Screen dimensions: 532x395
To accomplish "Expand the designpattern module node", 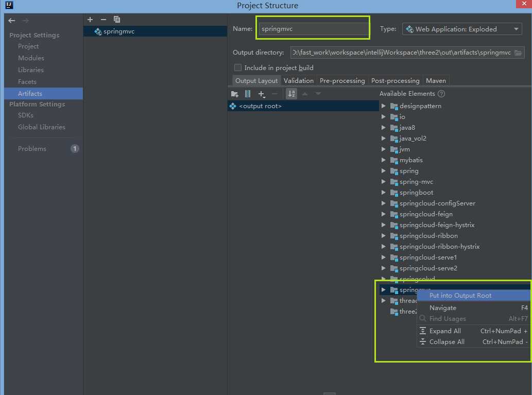I will 383,106.
